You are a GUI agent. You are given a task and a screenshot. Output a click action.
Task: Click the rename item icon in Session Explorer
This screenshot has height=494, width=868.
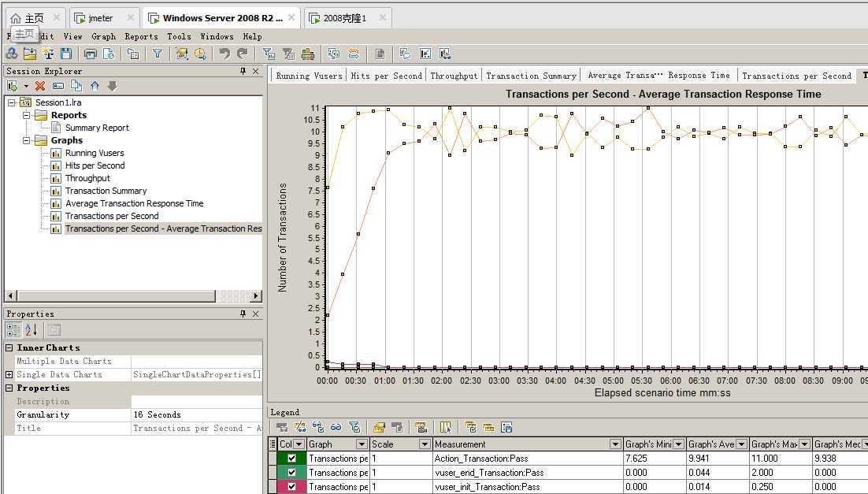[58, 86]
